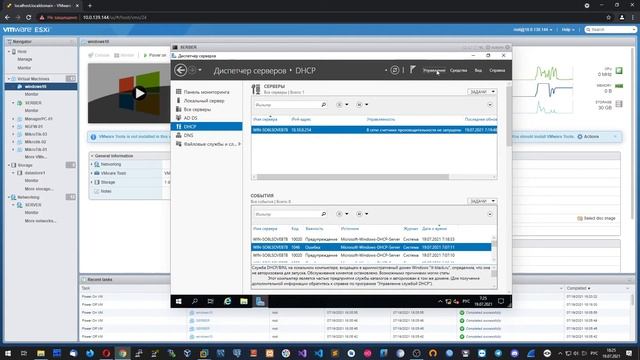Open the Справка menu
Screen dimensions: 640x360
coord(497,70)
